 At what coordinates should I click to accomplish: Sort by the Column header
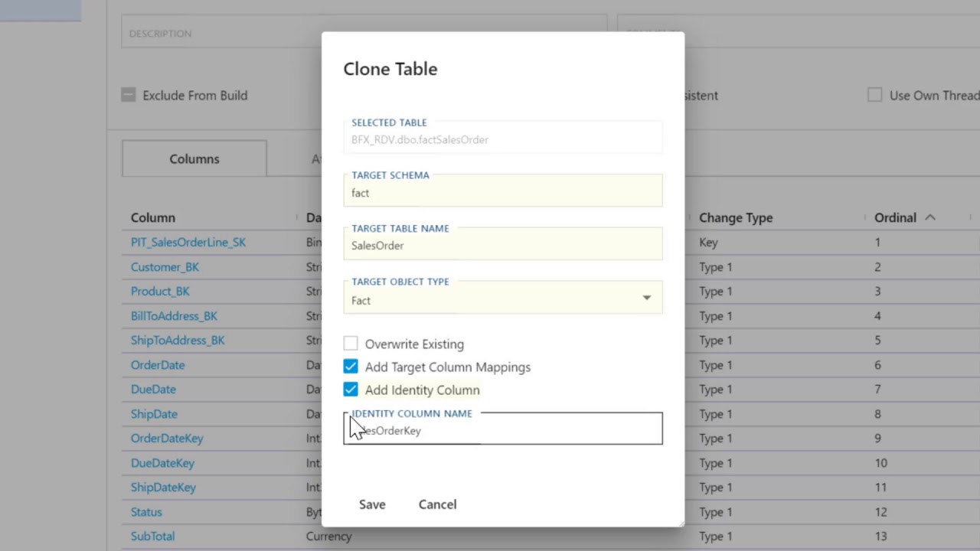click(x=153, y=217)
